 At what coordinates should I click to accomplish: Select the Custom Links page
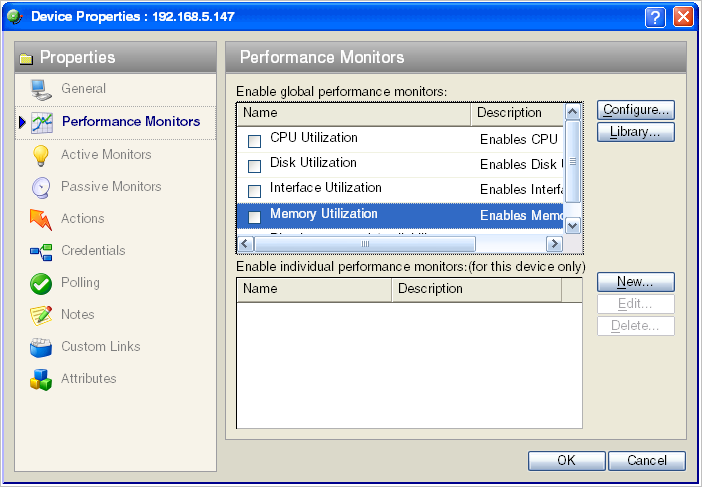pos(101,346)
